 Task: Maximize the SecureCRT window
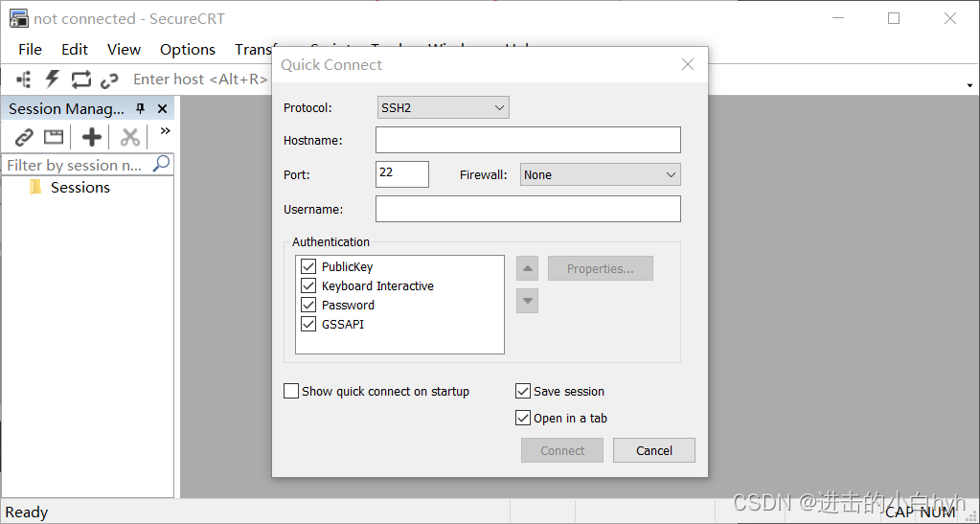click(x=894, y=19)
